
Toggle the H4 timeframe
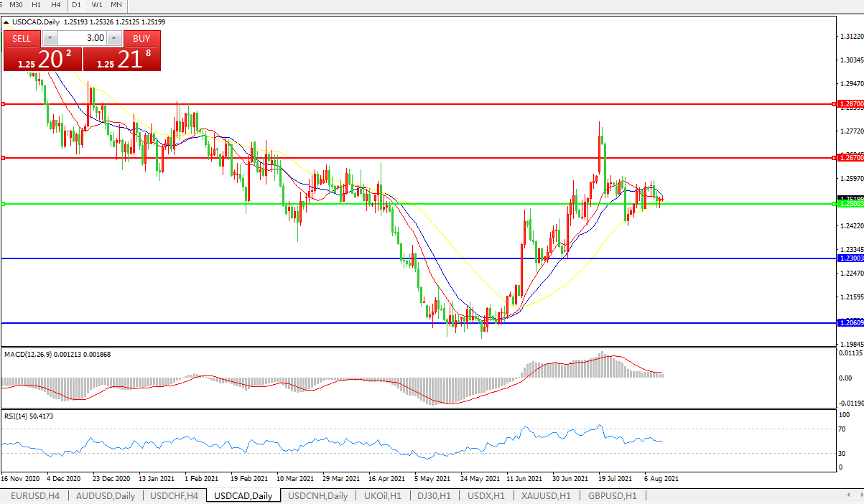pos(56,4)
